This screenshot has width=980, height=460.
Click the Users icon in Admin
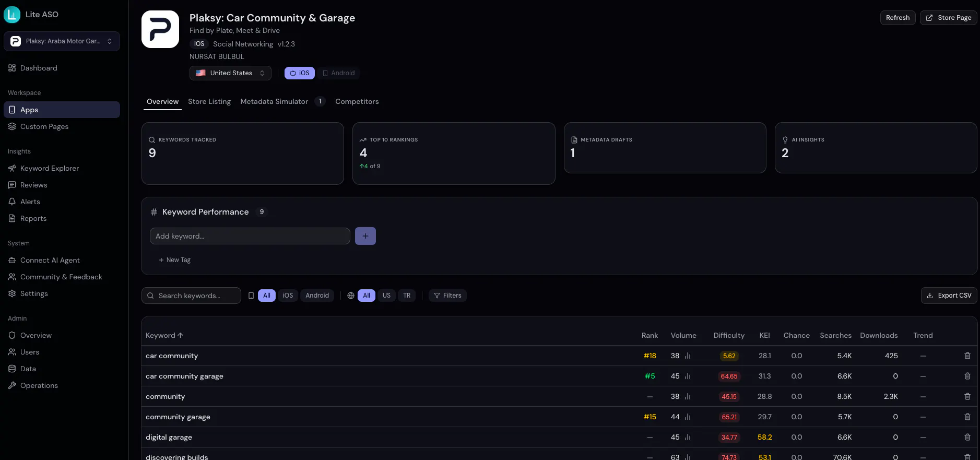pos(12,352)
